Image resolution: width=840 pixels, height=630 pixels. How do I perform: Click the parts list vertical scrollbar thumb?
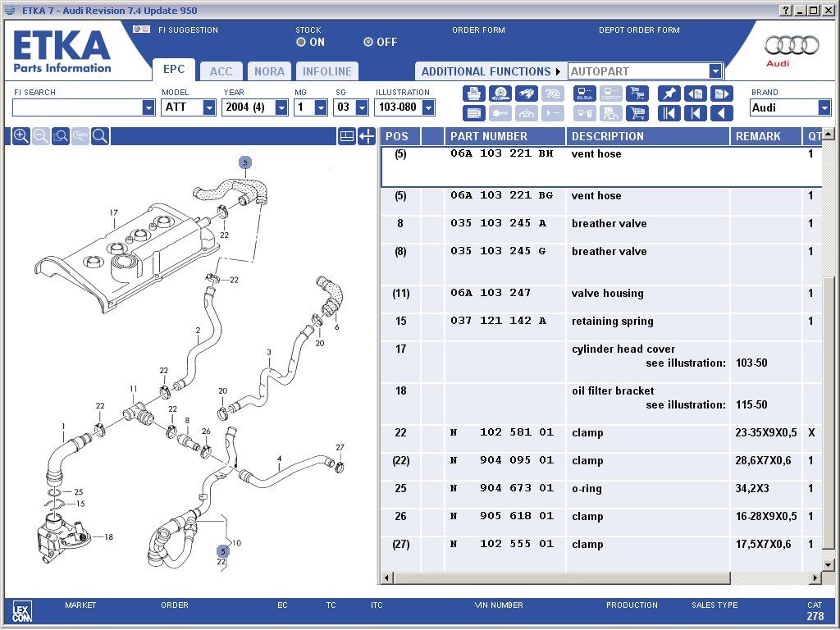pos(829,413)
